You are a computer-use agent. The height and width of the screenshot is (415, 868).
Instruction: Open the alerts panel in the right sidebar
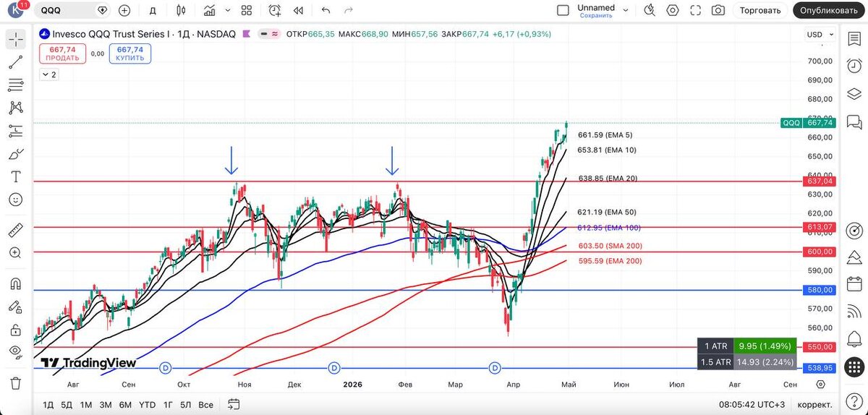(x=854, y=66)
